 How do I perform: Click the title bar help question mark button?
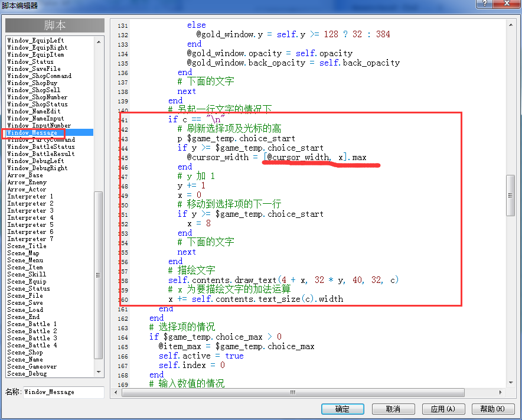coord(484,4)
